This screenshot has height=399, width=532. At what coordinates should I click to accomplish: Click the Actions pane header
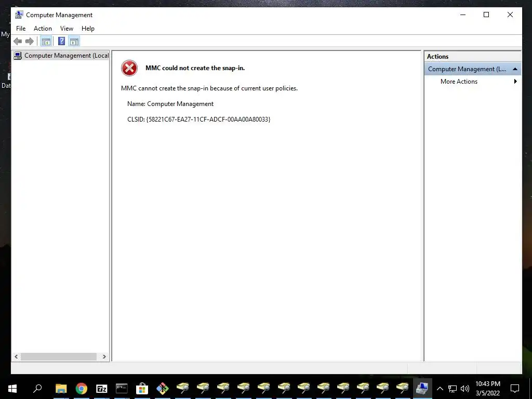click(x=472, y=57)
